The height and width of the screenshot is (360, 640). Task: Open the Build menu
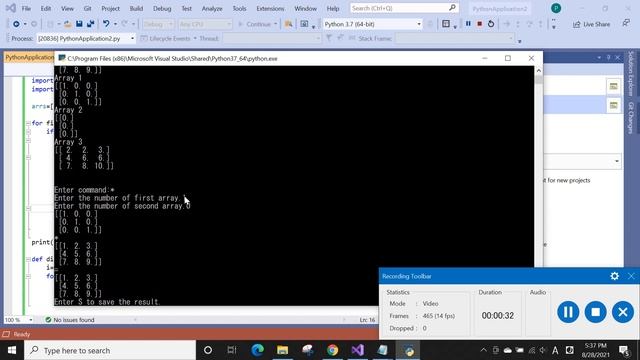(x=136, y=8)
